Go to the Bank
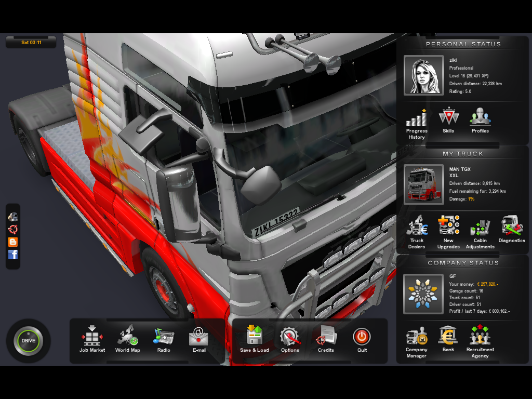The height and width of the screenshot is (399, 532). (448, 338)
